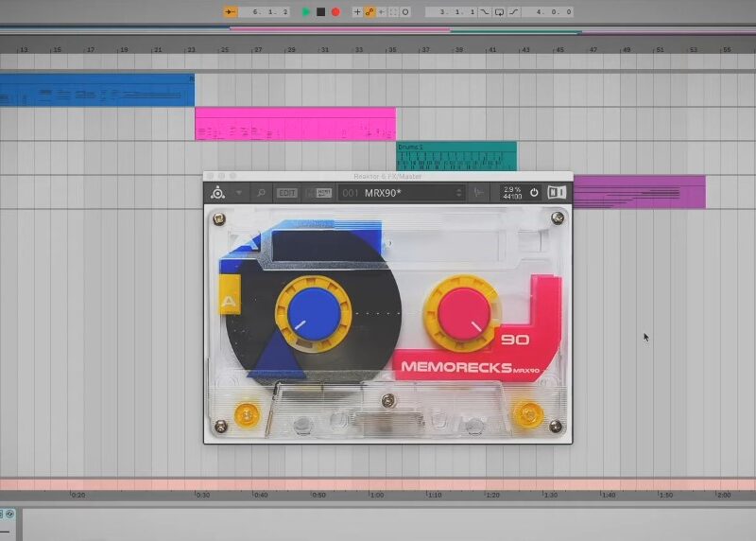The image size is (756, 541).
Task: Click the Punch-In switch icon
Action: point(485,12)
